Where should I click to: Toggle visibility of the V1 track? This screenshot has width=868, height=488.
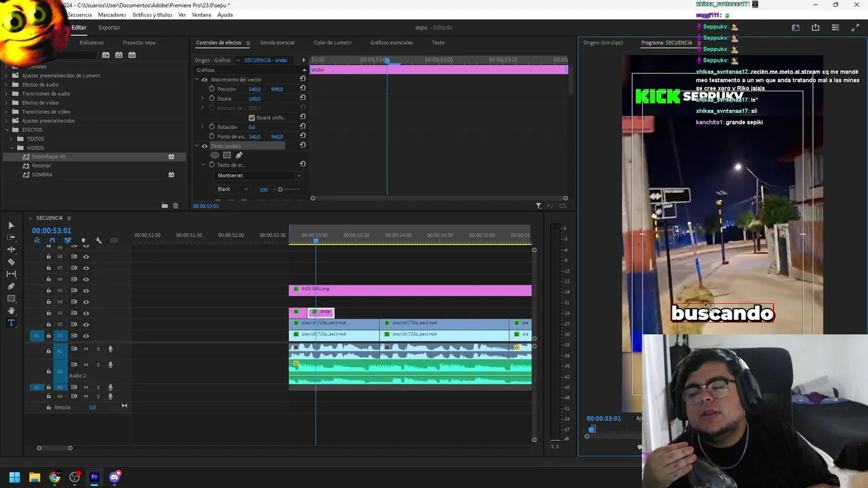tap(85, 335)
